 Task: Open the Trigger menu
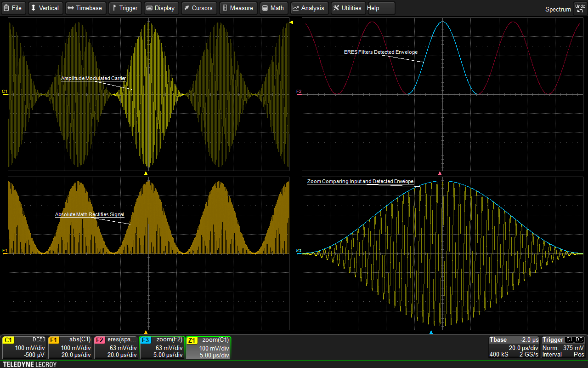(125, 8)
